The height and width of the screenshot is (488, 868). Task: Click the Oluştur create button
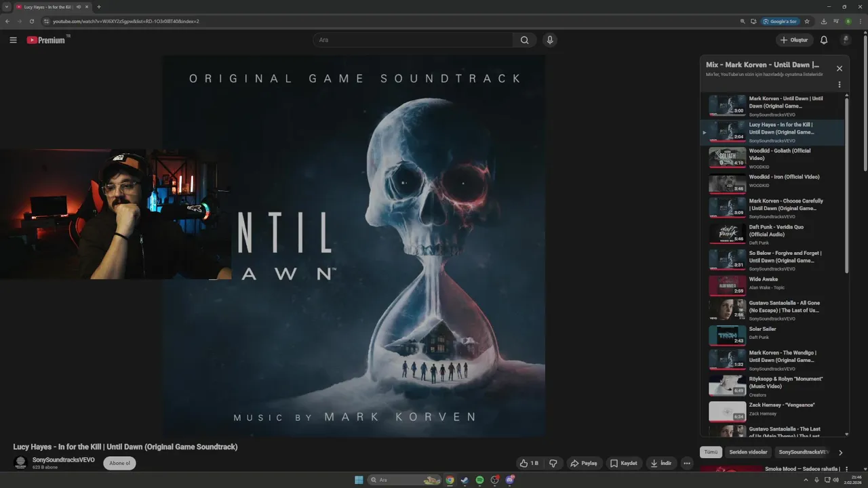pos(794,40)
